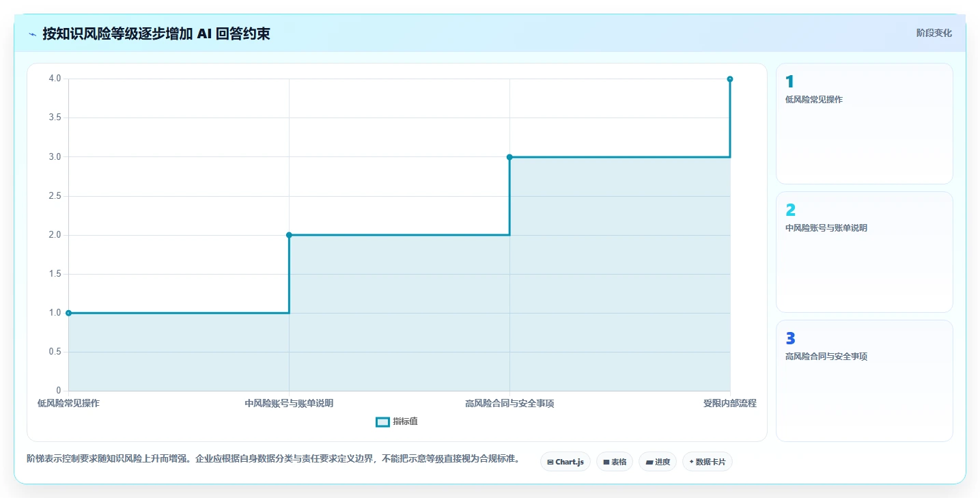The width and height of the screenshot is (980, 498).
Task: Select the 进度 tag button
Action: click(x=658, y=462)
